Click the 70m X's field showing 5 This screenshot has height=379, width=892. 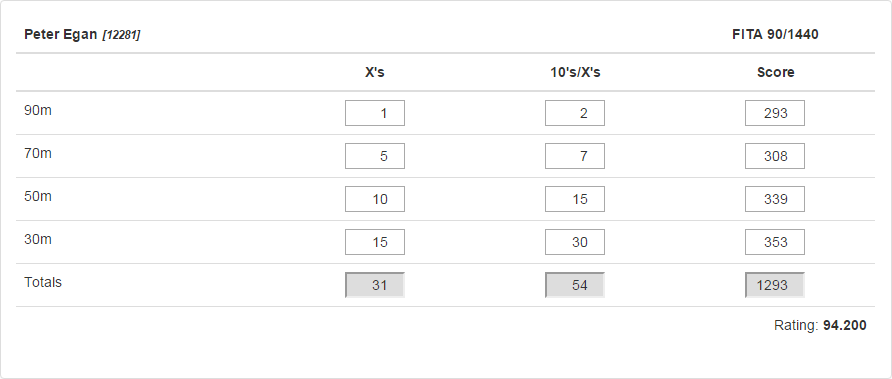375,156
